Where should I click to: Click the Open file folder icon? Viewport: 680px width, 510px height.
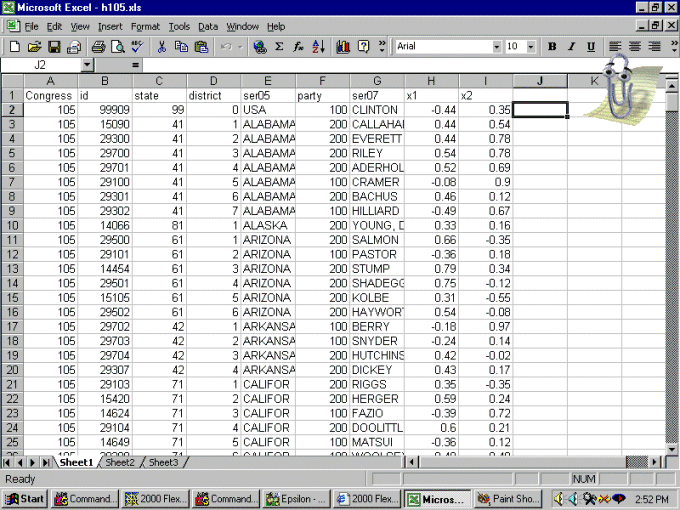point(33,47)
